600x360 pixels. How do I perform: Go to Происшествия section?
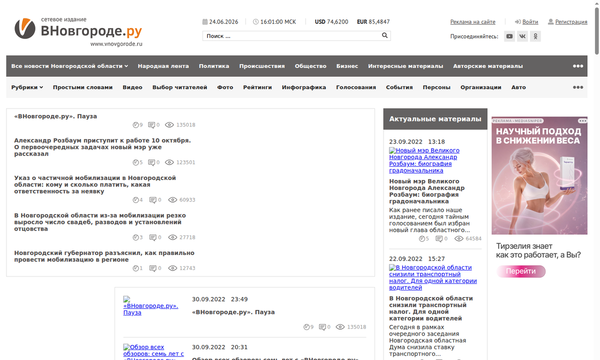click(x=262, y=66)
